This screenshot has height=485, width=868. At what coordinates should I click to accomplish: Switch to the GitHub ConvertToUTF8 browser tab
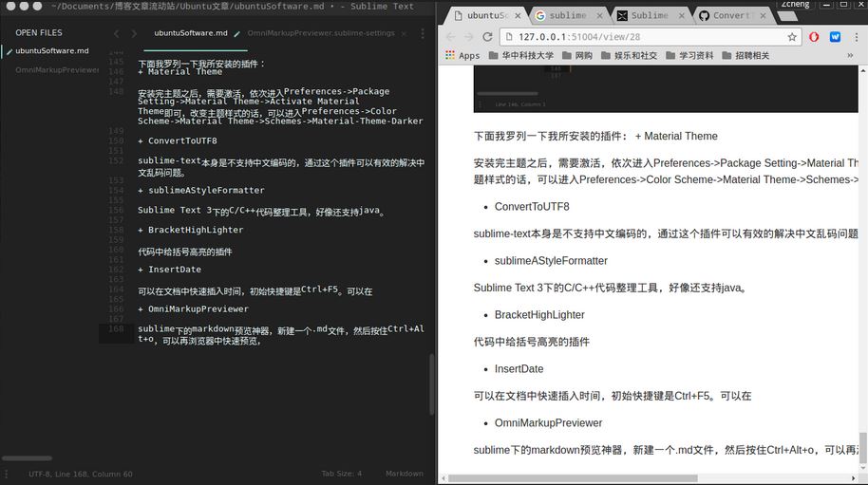(x=736, y=16)
